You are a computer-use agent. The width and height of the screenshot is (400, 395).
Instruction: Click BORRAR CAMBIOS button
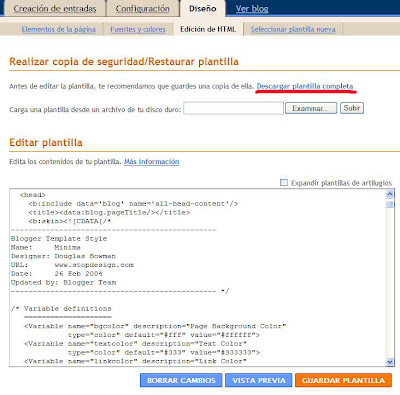click(x=181, y=380)
